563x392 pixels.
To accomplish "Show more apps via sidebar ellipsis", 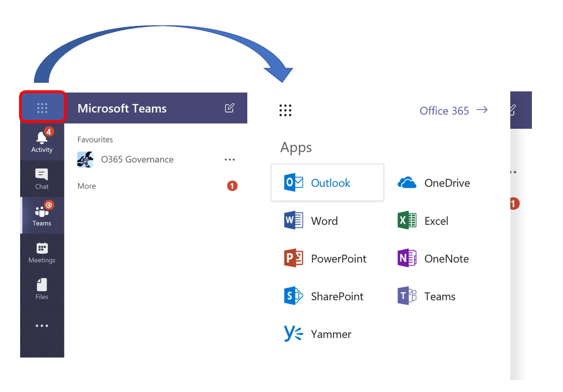I will (x=42, y=326).
